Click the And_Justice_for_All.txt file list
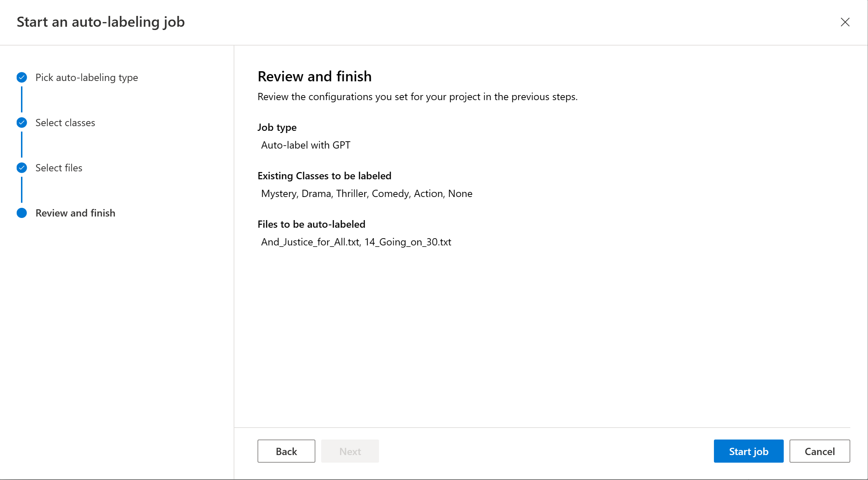Image resolution: width=868 pixels, height=480 pixels. tap(356, 242)
